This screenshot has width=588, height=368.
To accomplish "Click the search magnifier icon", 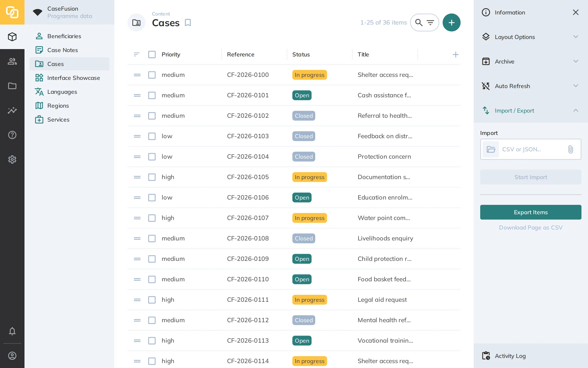I will coord(419,23).
